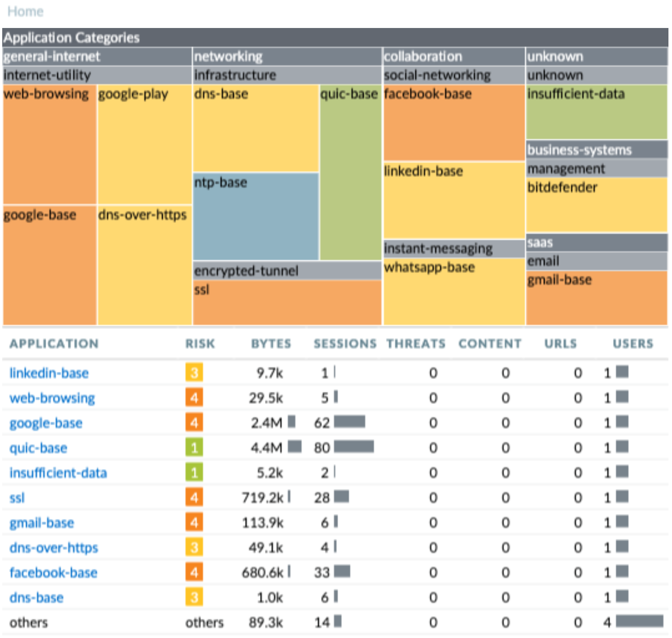This screenshot has width=672, height=638.
Task: Click the Home breadcrumb link
Action: 25,12
